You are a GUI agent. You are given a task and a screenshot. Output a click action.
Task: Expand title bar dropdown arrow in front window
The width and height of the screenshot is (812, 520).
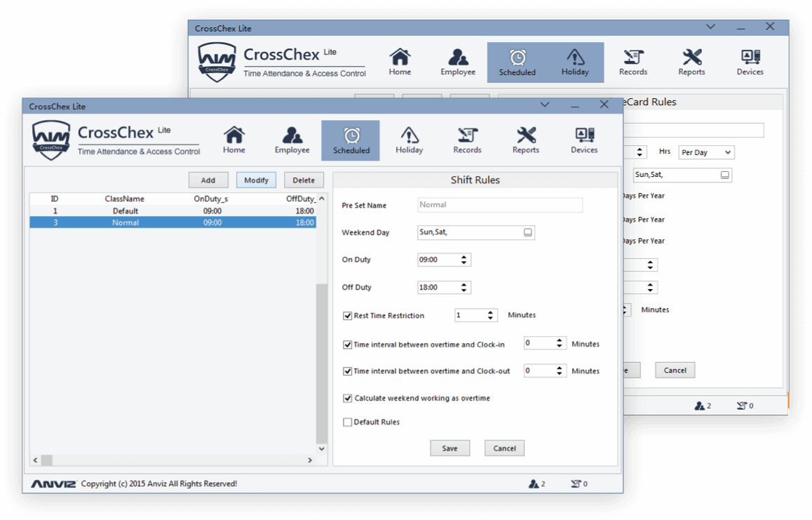pyautogui.click(x=545, y=105)
